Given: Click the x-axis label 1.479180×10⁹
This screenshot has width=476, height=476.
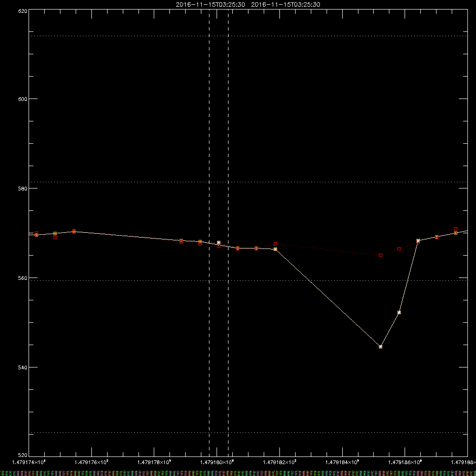Looking at the screenshot, I should coord(217,462).
